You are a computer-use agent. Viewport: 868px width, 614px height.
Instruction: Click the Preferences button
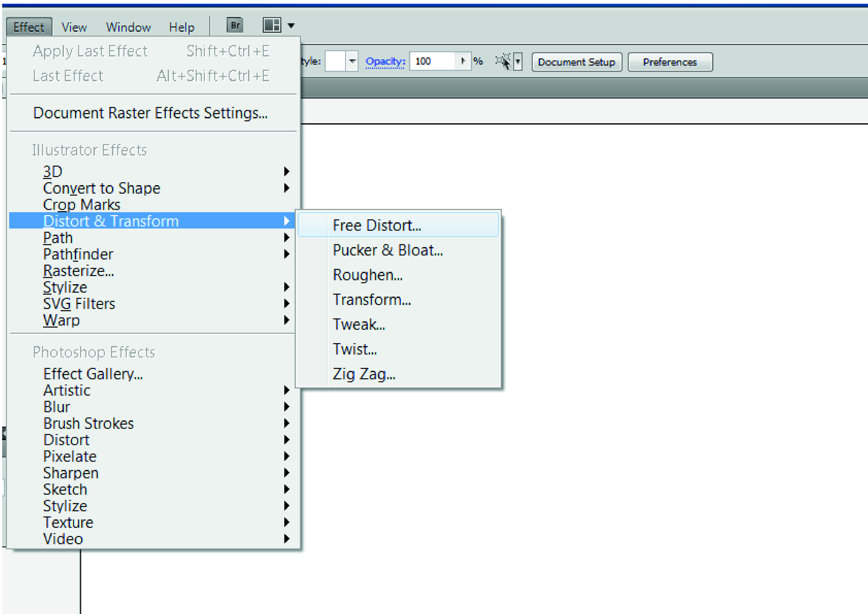[x=670, y=62]
